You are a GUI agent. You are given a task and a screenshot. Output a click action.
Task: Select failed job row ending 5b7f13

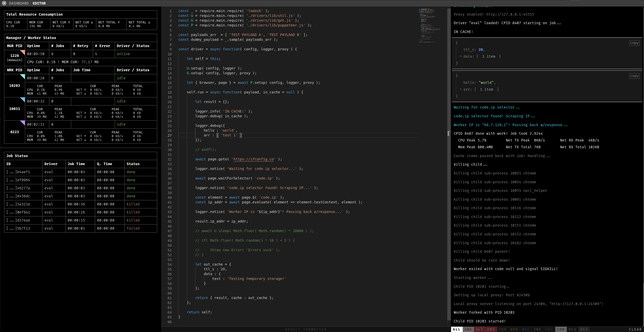[80, 228]
